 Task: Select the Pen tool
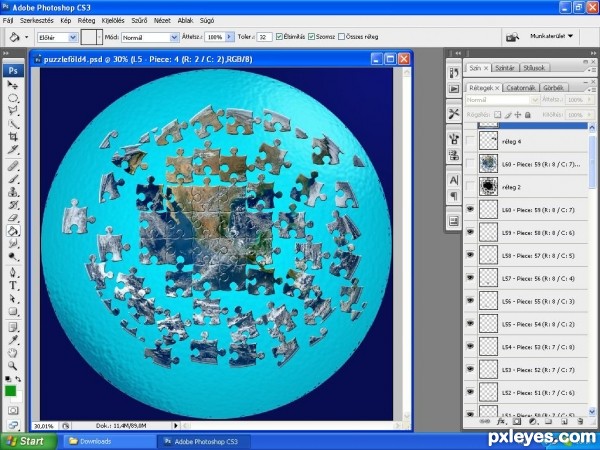13,272
